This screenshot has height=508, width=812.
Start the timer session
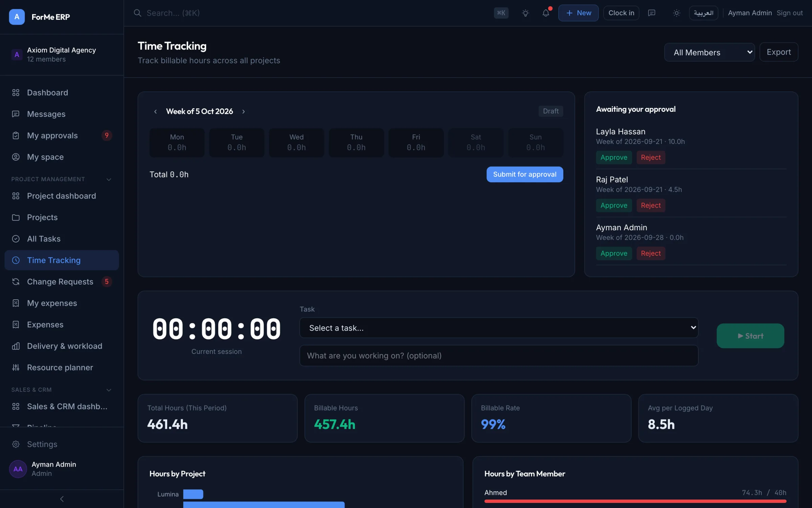click(750, 336)
